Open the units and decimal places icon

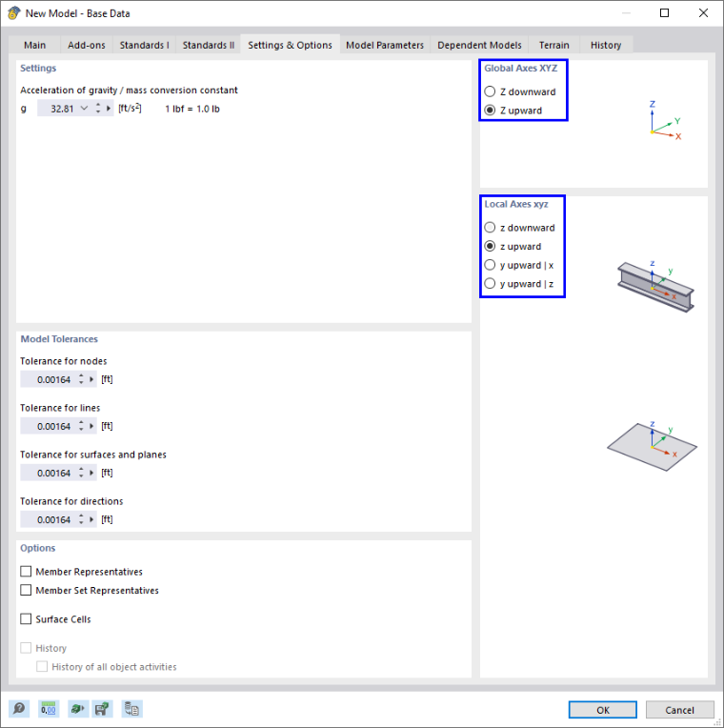49,709
